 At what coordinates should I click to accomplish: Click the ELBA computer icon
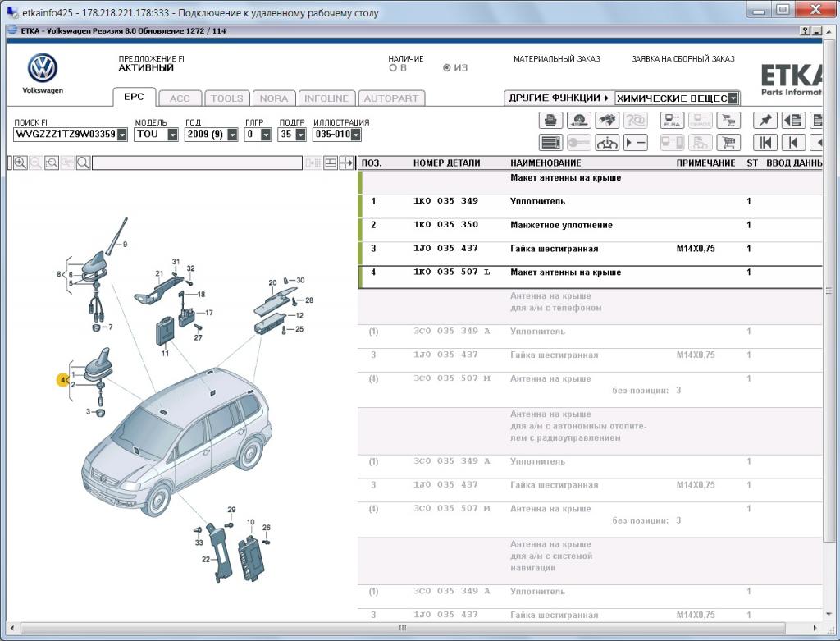click(x=672, y=120)
